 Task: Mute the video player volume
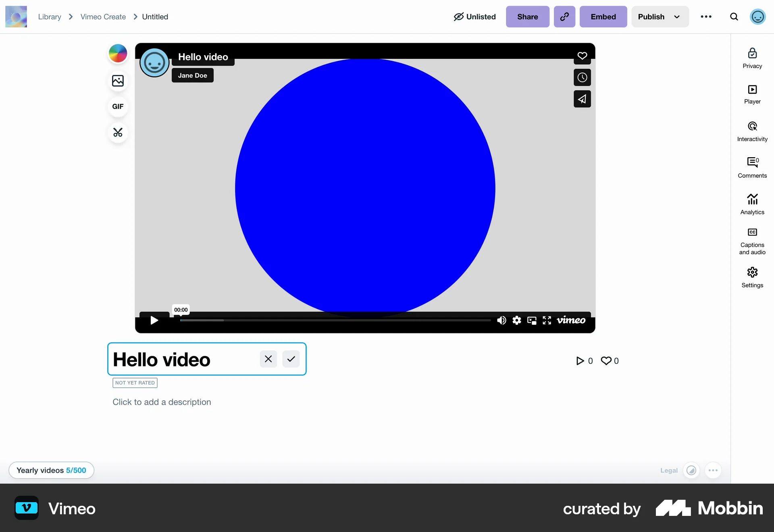(501, 320)
